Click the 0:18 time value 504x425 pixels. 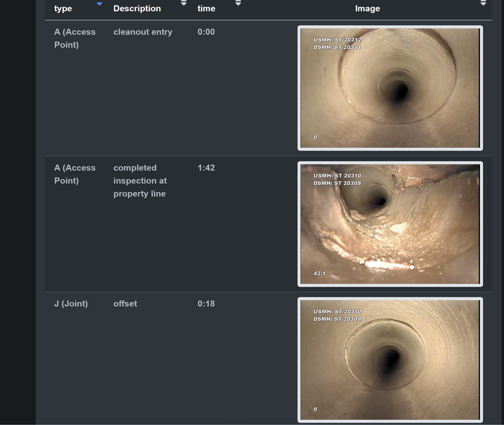coord(206,304)
